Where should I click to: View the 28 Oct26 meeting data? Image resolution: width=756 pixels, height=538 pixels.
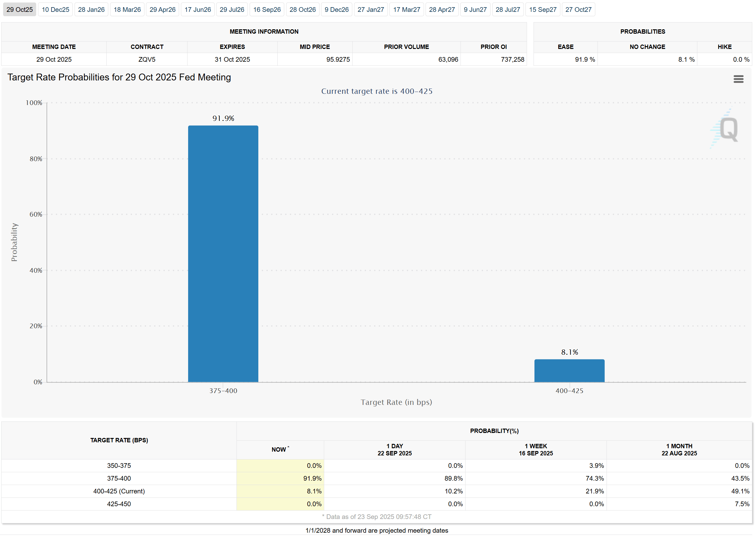click(x=302, y=9)
